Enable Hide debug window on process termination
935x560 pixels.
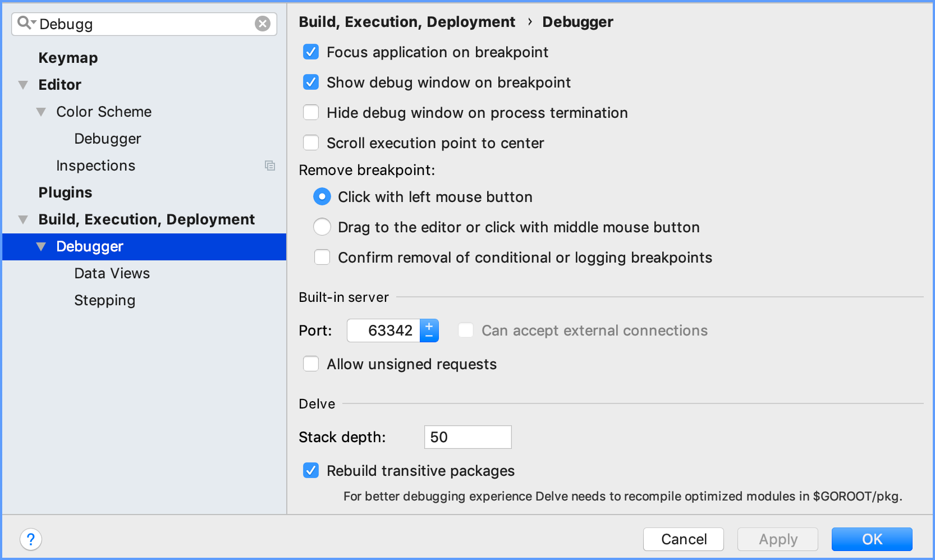[311, 113]
